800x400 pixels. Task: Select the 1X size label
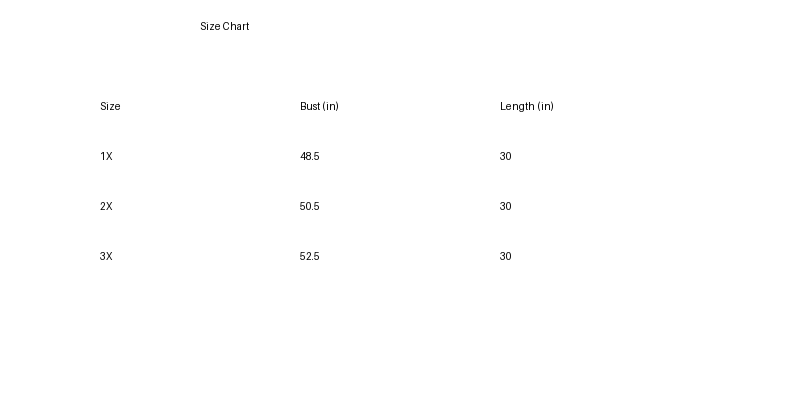click(106, 157)
